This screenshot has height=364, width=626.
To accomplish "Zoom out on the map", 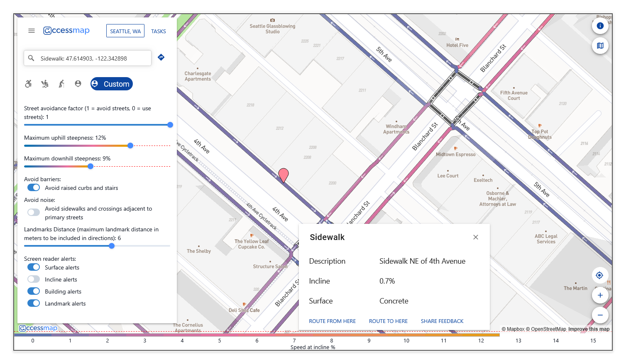I will pos(600,315).
